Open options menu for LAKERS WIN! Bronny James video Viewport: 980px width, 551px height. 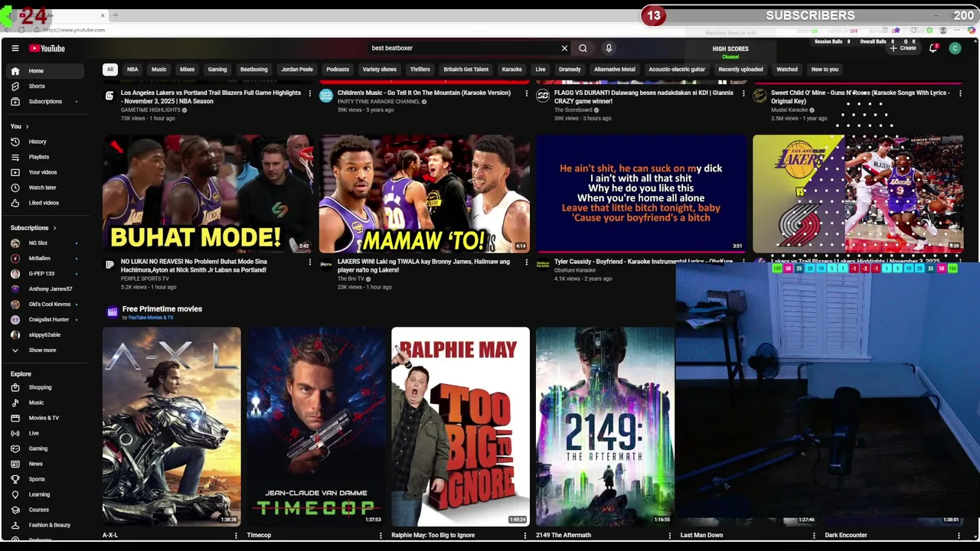tap(527, 262)
